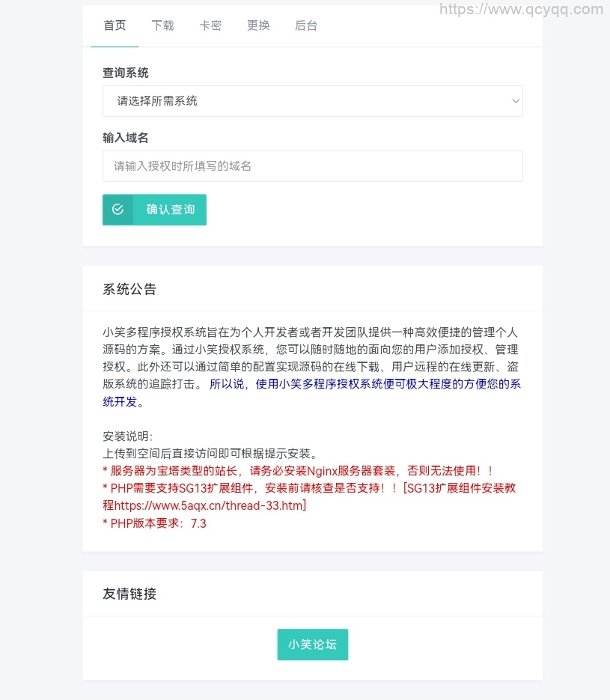
Task: Click the red Nginx server requirement note
Action: [298, 471]
